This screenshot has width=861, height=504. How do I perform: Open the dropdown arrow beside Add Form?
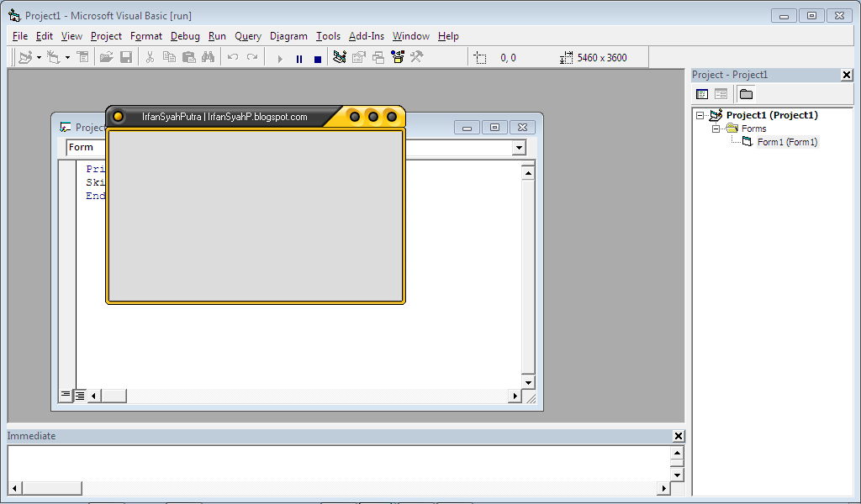pos(66,56)
